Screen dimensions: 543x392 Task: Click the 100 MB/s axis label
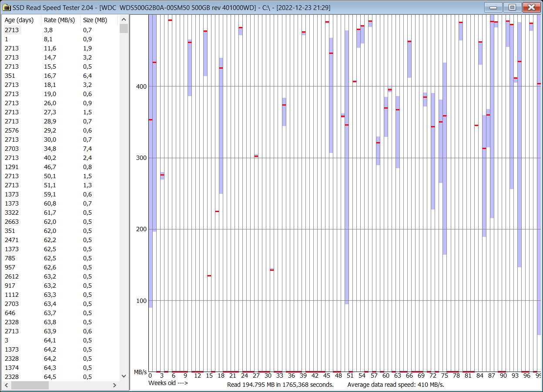[x=141, y=300]
